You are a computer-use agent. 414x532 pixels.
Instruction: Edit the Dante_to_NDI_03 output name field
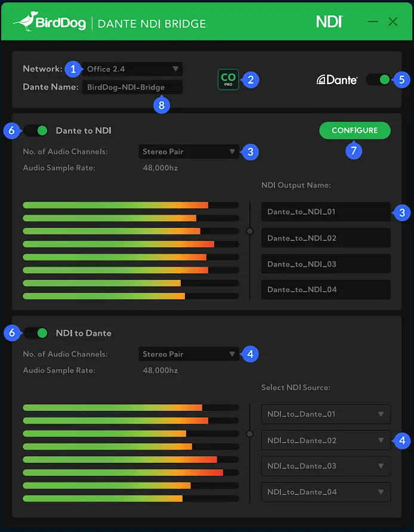[326, 264]
